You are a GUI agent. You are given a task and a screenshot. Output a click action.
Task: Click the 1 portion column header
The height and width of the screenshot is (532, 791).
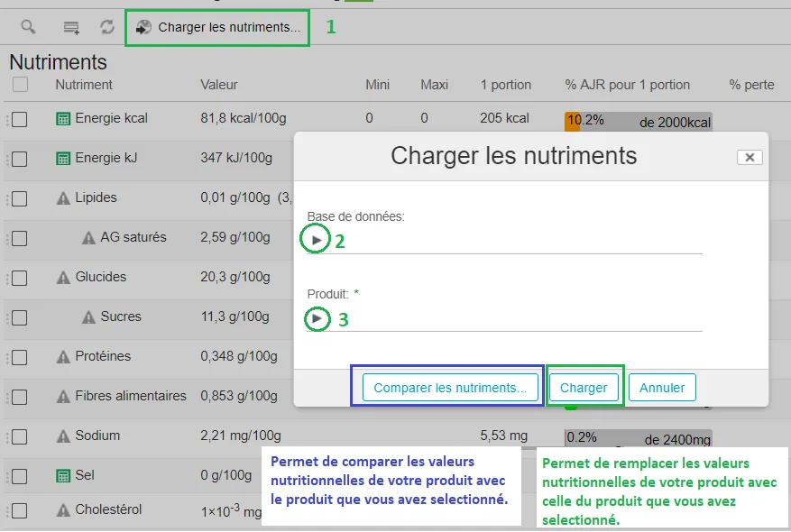(x=505, y=85)
